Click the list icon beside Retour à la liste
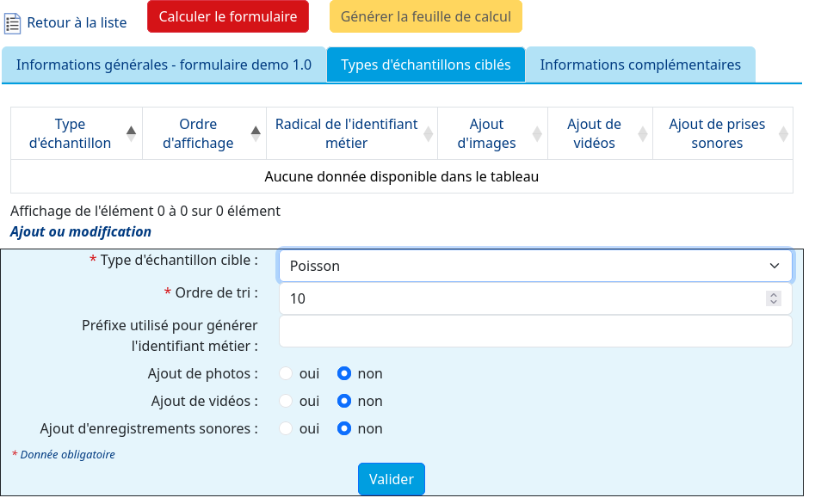This screenshot has width=815, height=504. click(12, 23)
